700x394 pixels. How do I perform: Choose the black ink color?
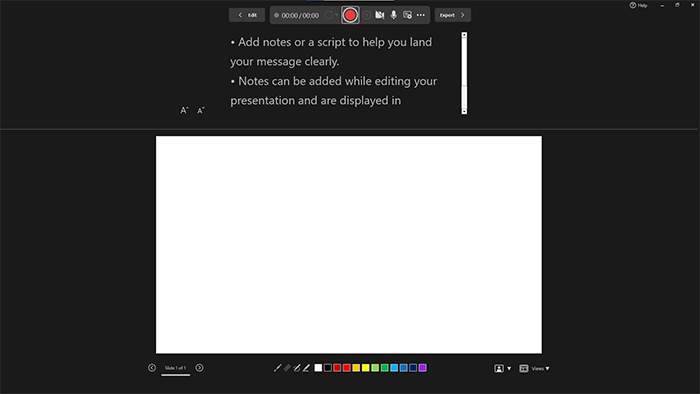pos(328,368)
